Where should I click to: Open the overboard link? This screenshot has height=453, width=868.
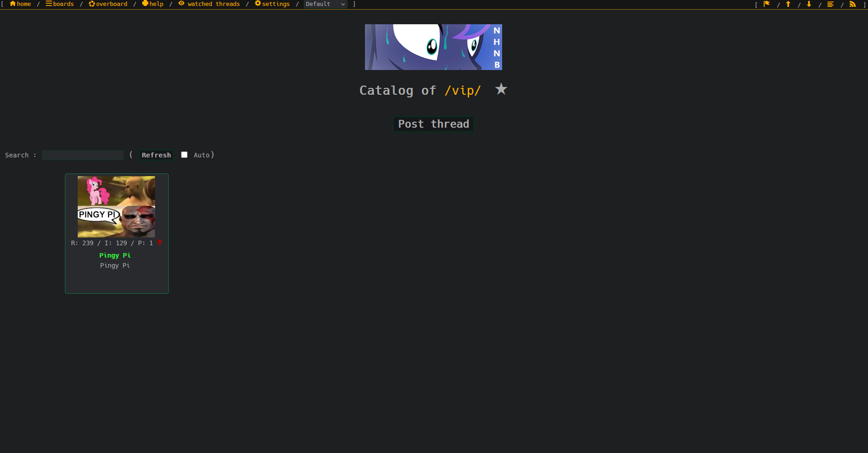(x=108, y=4)
